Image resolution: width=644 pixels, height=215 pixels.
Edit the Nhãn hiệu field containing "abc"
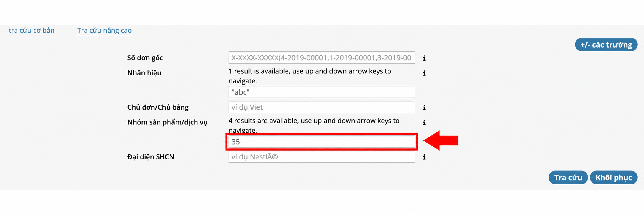pos(322,92)
